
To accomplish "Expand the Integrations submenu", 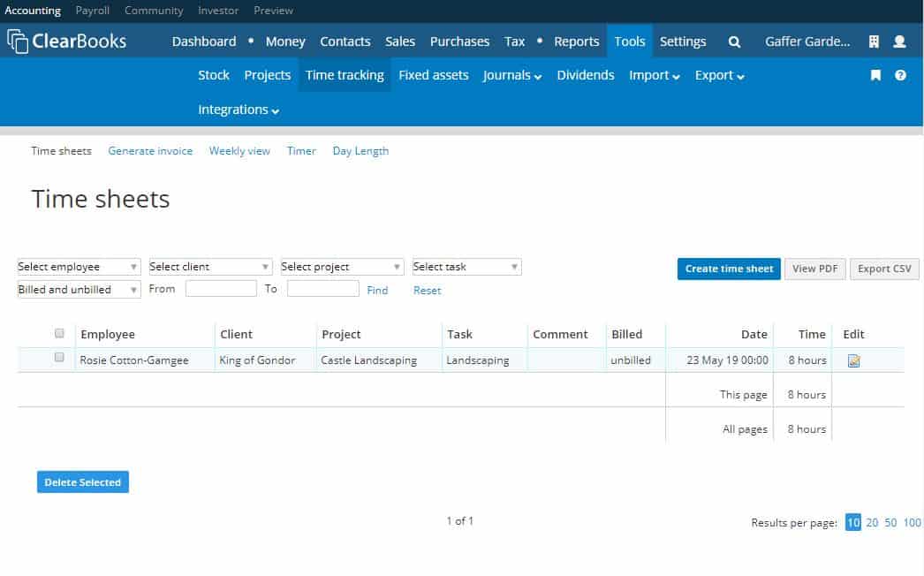I will [x=239, y=110].
